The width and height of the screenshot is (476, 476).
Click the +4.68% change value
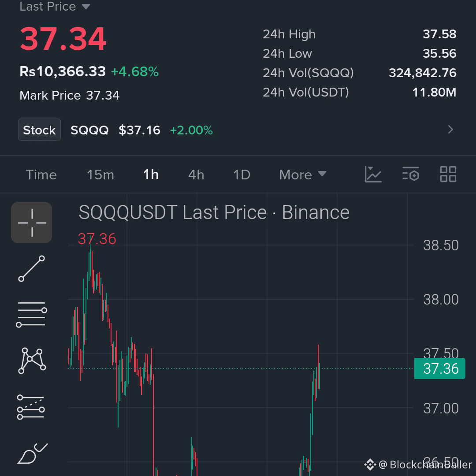[135, 72]
